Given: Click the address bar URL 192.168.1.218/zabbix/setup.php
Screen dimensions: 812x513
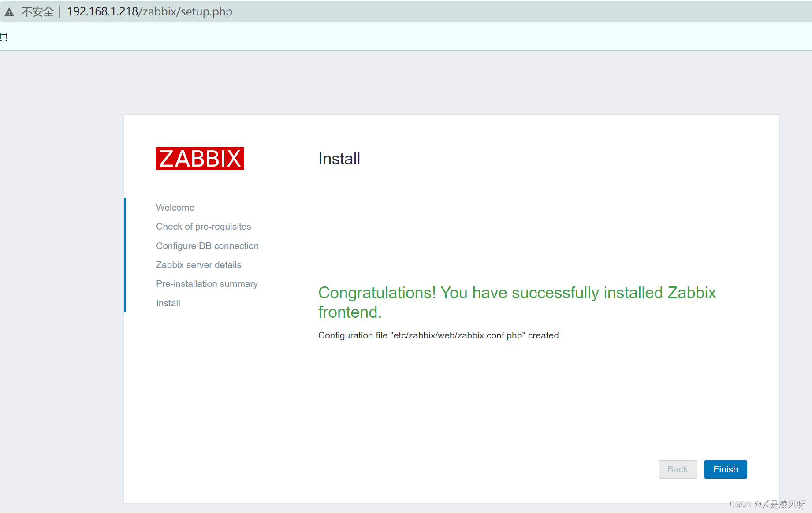Looking at the screenshot, I should [149, 11].
